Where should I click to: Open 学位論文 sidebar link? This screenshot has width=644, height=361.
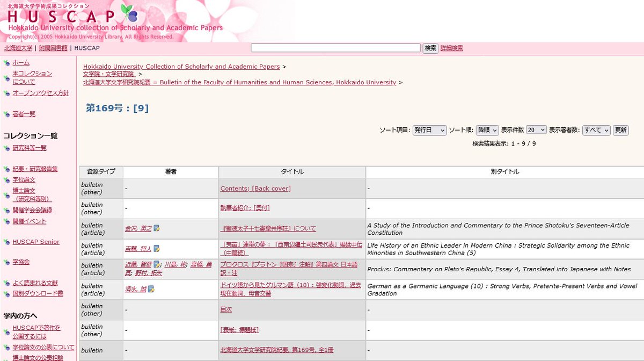[24, 179]
